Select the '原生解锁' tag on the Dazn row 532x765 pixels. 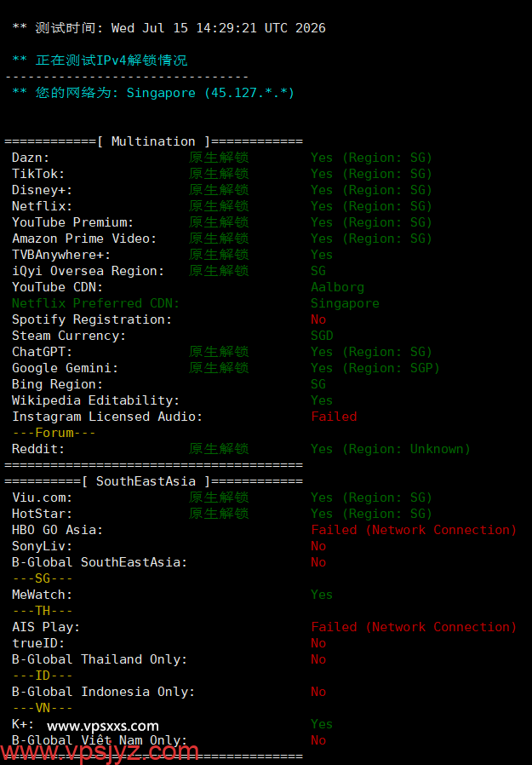pyautogui.click(x=219, y=158)
